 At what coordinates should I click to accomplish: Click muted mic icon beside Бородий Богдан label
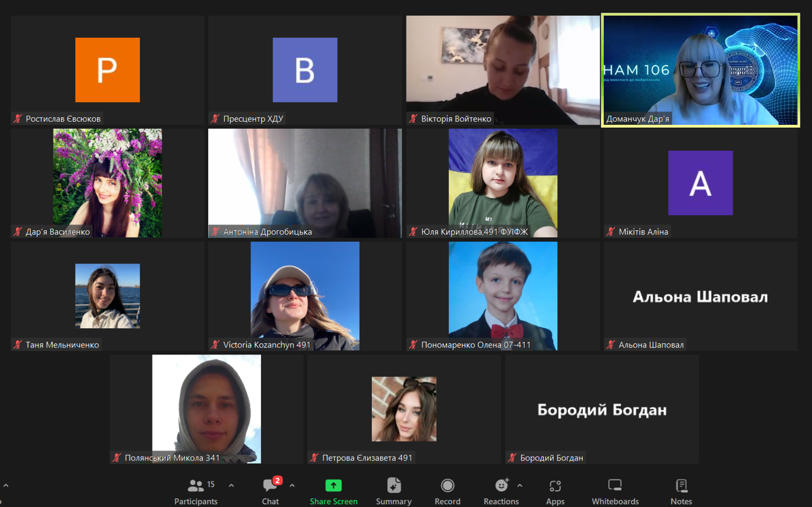pos(512,458)
